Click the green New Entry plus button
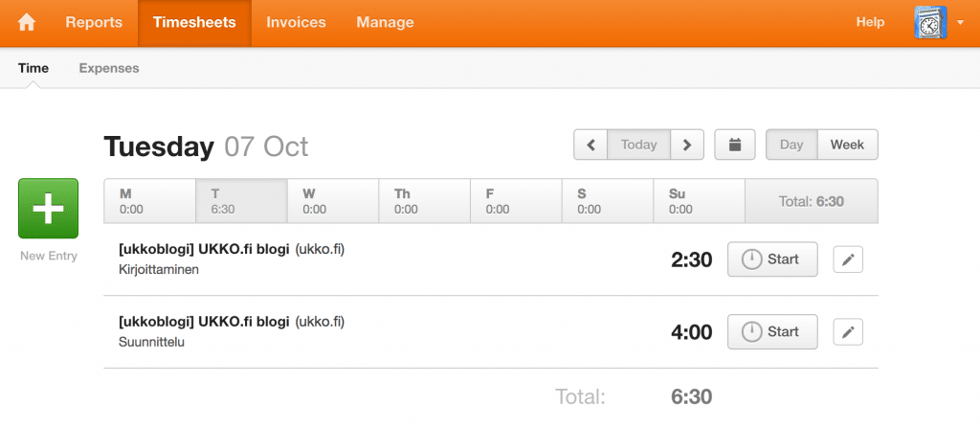 48,208
